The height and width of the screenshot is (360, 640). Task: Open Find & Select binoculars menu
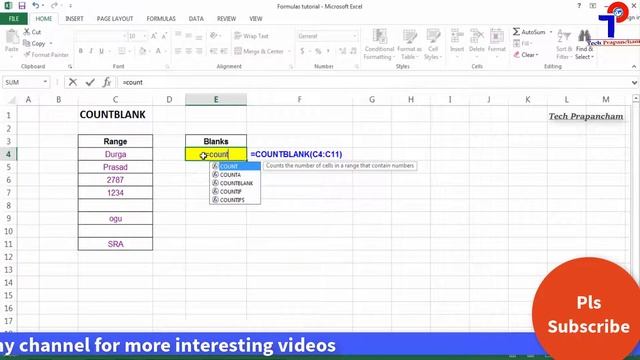point(584,44)
